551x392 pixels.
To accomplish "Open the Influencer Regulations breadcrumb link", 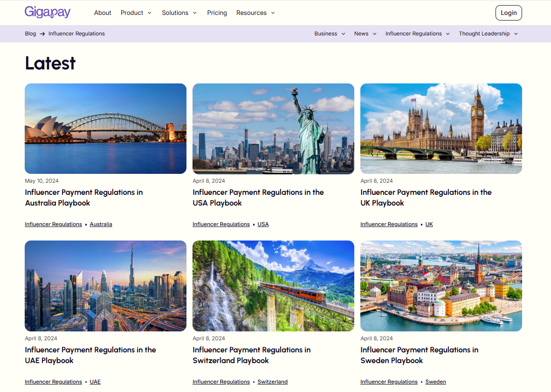I will (76, 34).
